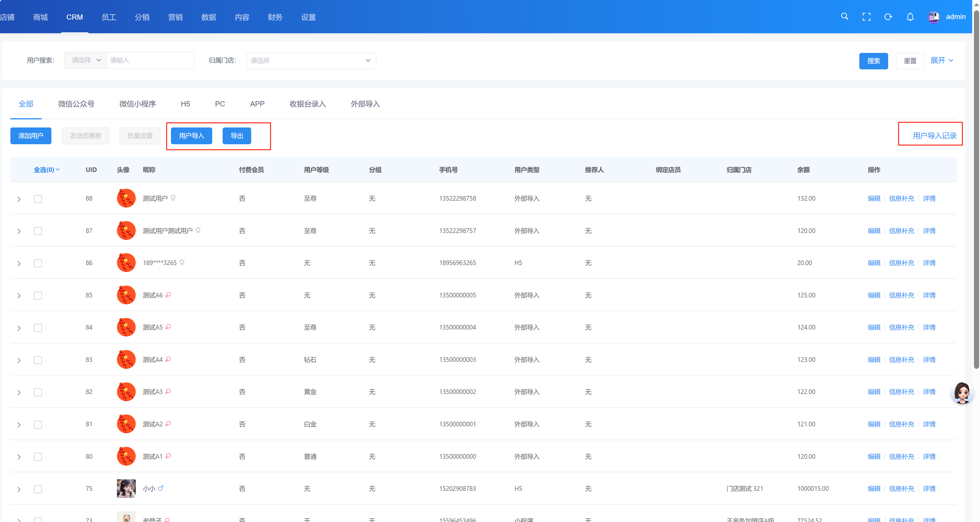Image resolution: width=980 pixels, height=522 pixels.
Task: Toggle fullscreen mode icon
Action: (x=866, y=17)
